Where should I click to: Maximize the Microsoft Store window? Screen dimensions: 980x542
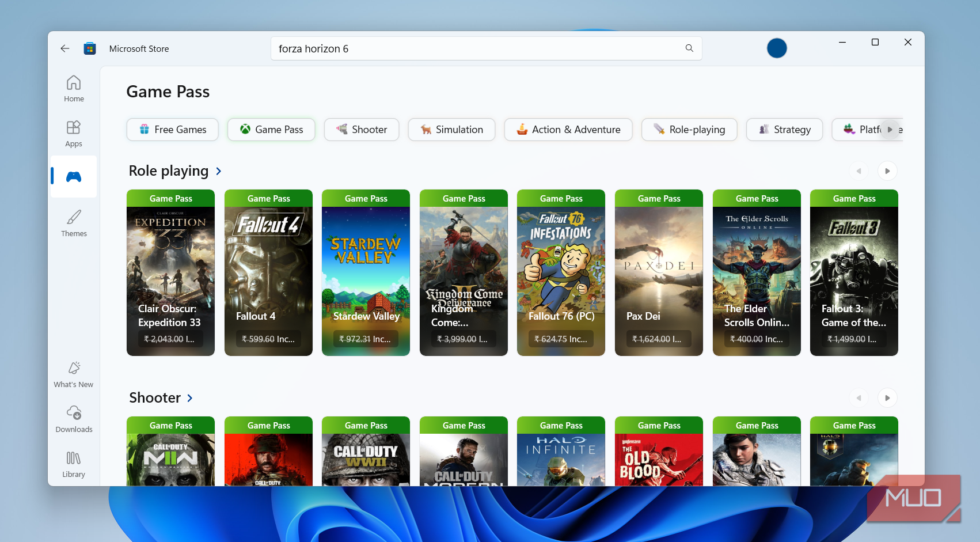[875, 42]
